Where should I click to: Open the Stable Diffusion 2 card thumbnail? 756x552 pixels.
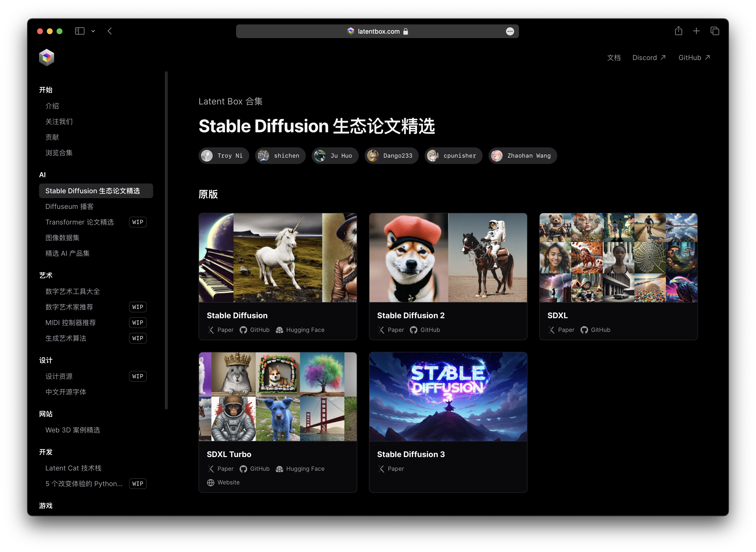click(x=448, y=258)
